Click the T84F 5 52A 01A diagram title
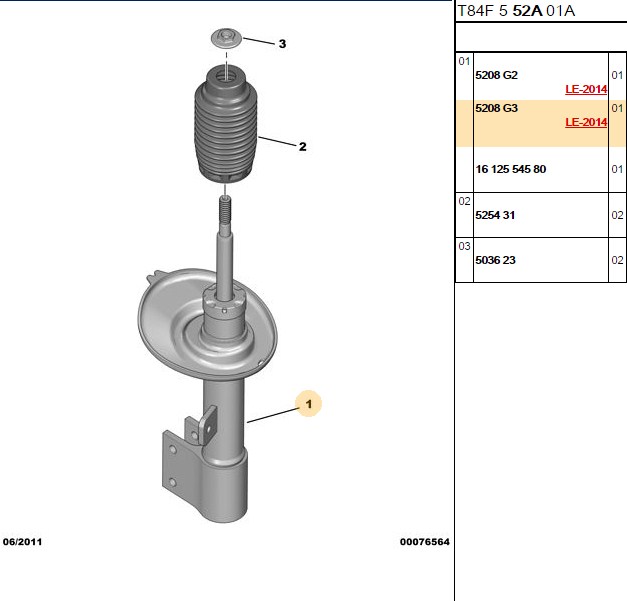The width and height of the screenshot is (627, 601). click(x=516, y=11)
